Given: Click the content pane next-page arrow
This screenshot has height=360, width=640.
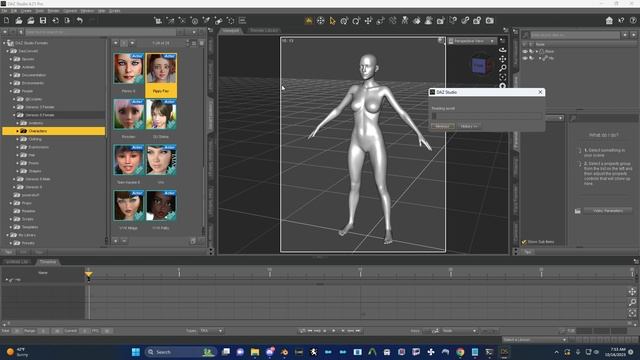Looking at the screenshot, I should [132, 43].
